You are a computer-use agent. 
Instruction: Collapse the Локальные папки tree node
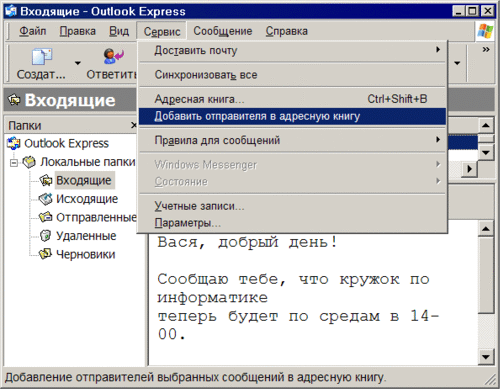coord(14,163)
